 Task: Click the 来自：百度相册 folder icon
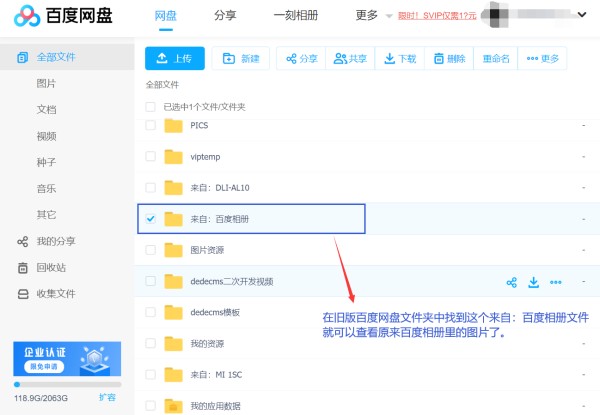(x=173, y=219)
